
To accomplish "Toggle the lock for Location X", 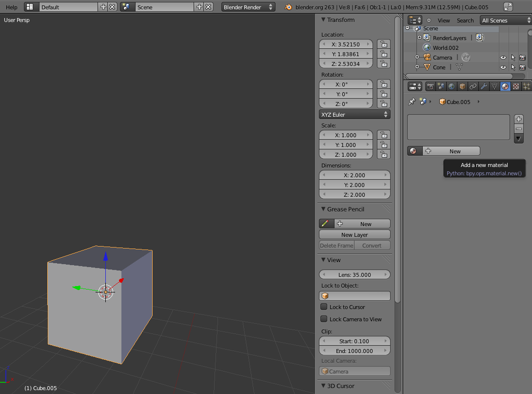I will point(384,44).
